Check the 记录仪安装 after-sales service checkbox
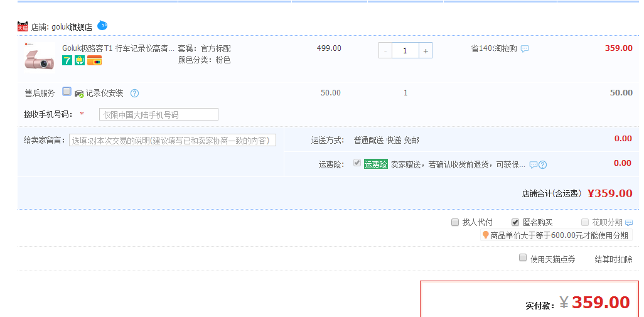This screenshot has height=317, width=644. (x=67, y=92)
